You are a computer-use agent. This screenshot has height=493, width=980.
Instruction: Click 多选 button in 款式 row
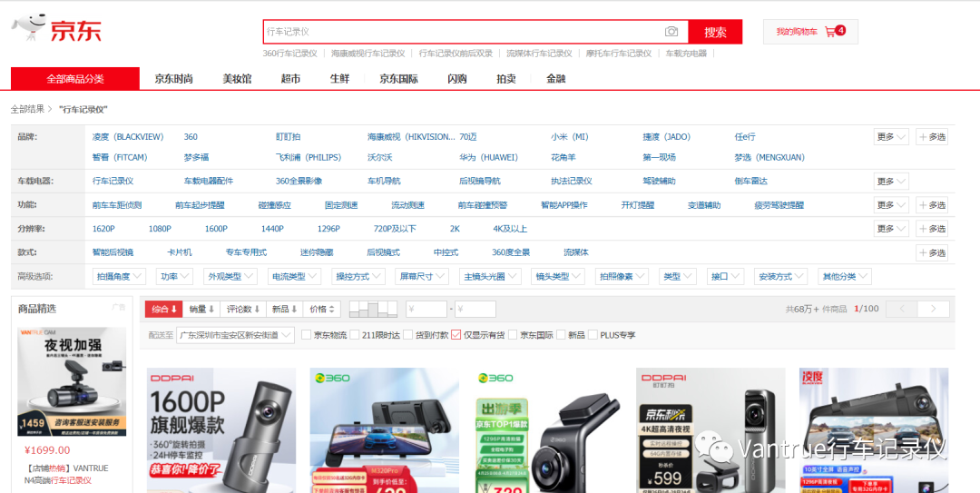tap(932, 252)
